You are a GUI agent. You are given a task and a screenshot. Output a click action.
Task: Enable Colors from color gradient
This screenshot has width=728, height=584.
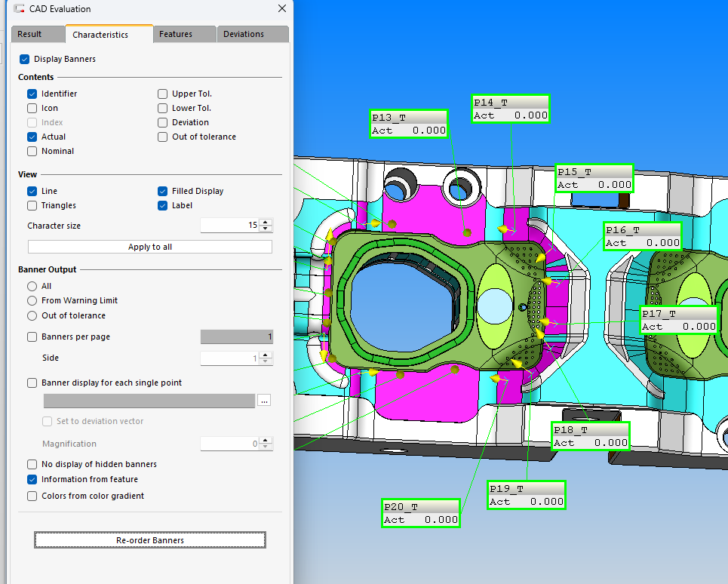tap(32, 496)
